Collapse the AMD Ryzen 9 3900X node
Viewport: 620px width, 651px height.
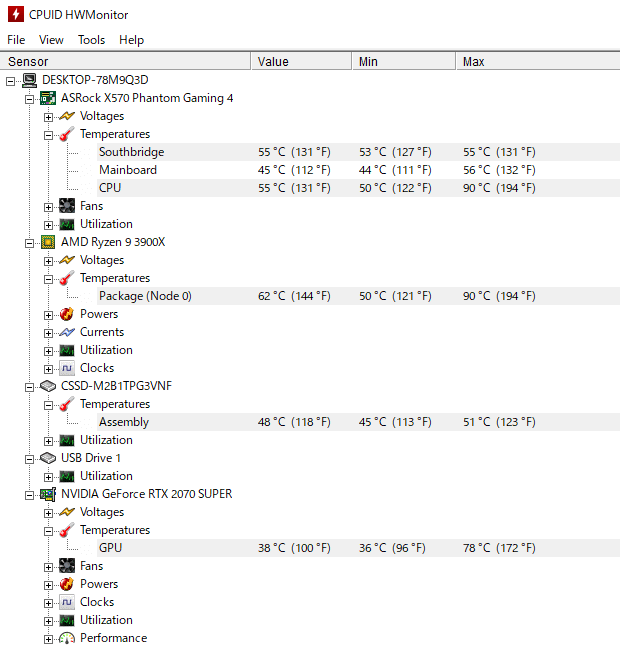pos(29,243)
